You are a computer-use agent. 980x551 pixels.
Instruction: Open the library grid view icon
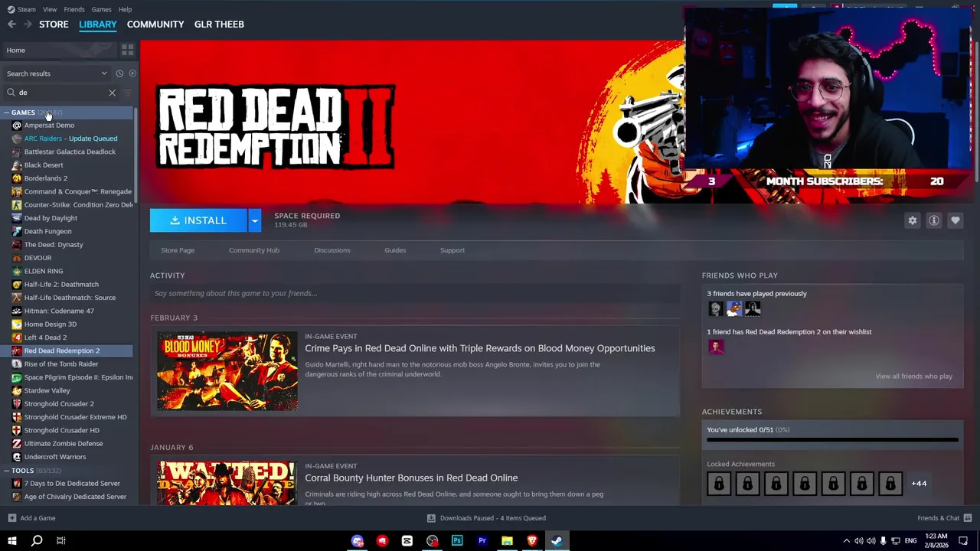[x=127, y=50]
